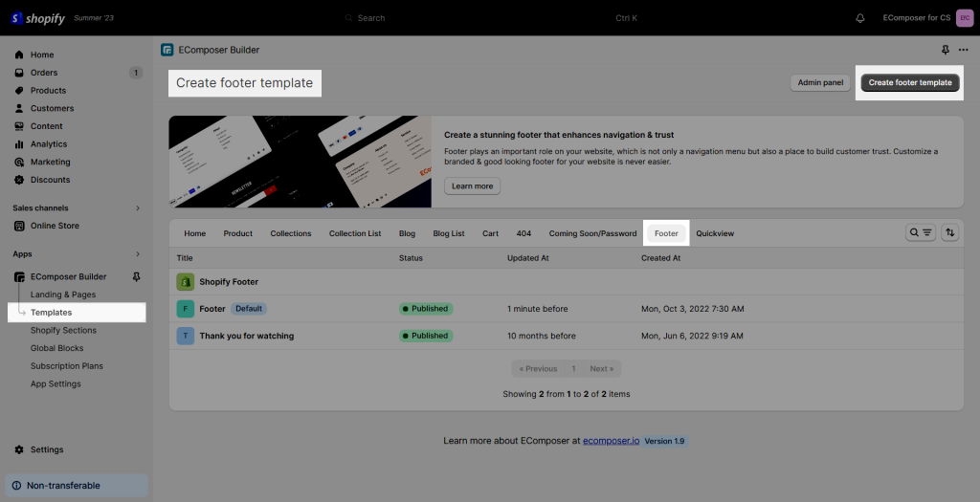
Task: Switch to the Quickview tab
Action: (x=715, y=233)
